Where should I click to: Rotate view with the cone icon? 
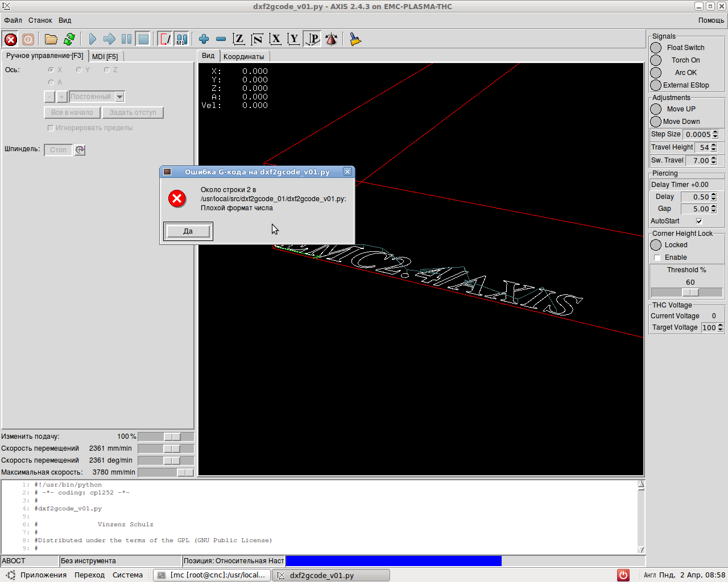(x=332, y=39)
